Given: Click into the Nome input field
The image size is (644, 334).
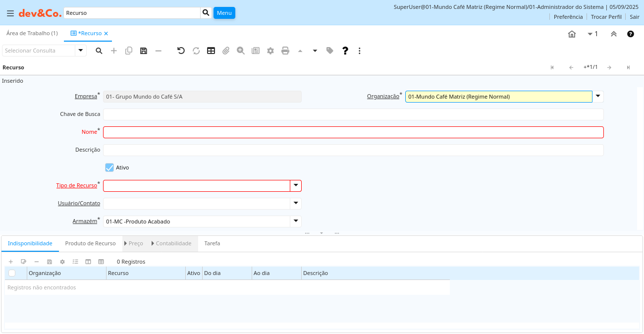Looking at the screenshot, I should [353, 132].
